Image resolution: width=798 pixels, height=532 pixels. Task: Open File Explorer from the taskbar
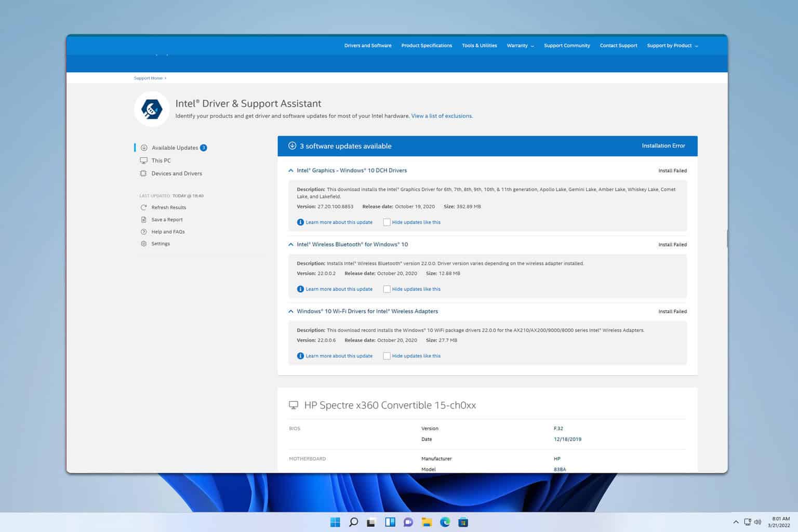click(427, 522)
